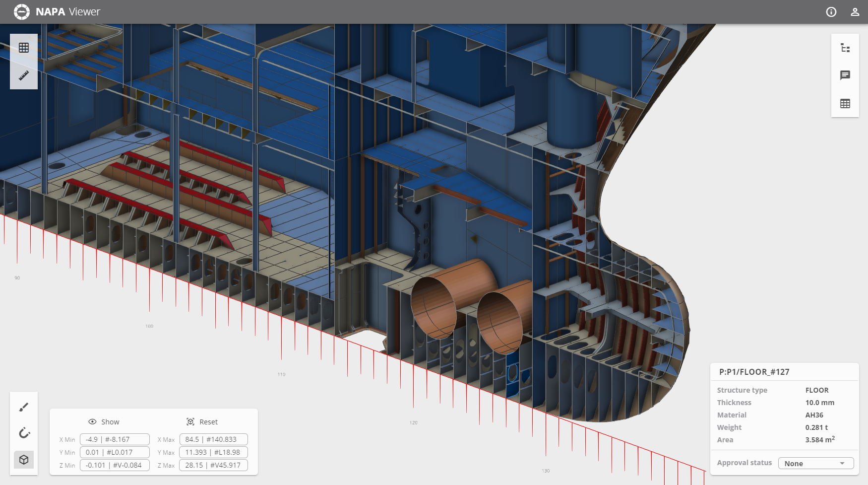
Task: Select the Y Min value field
Action: [x=115, y=452]
